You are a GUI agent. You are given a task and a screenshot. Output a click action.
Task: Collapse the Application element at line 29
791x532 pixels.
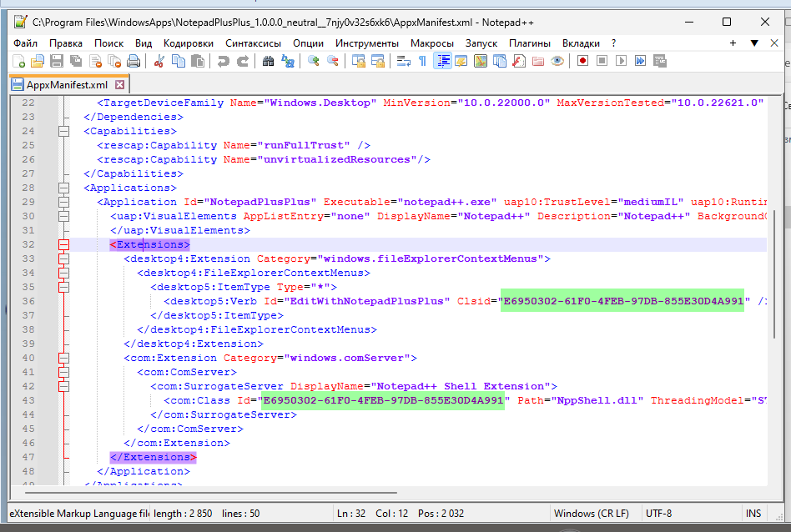click(x=63, y=203)
